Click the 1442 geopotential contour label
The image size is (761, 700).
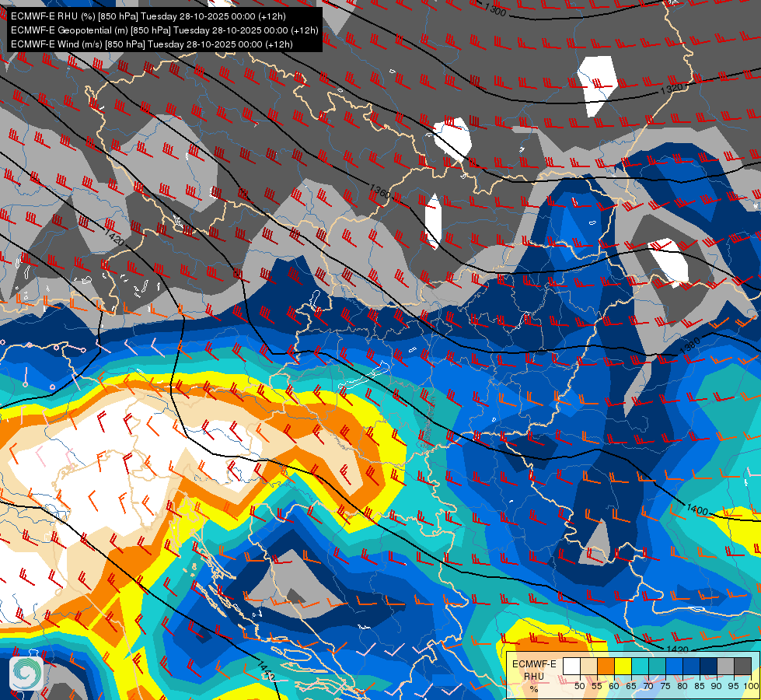266,671
